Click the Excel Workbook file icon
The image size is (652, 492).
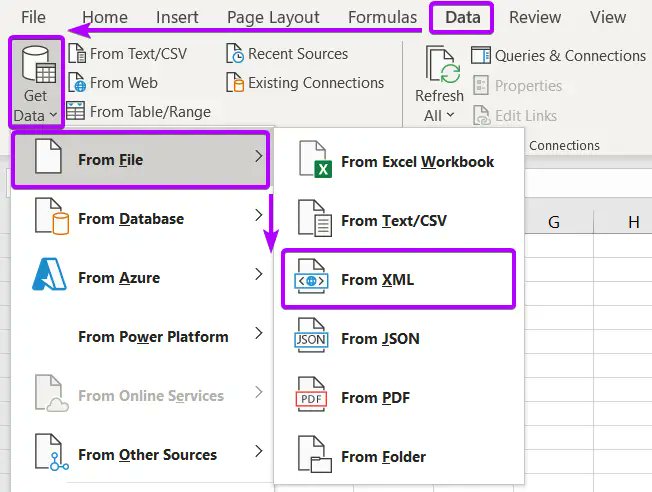[x=315, y=159]
